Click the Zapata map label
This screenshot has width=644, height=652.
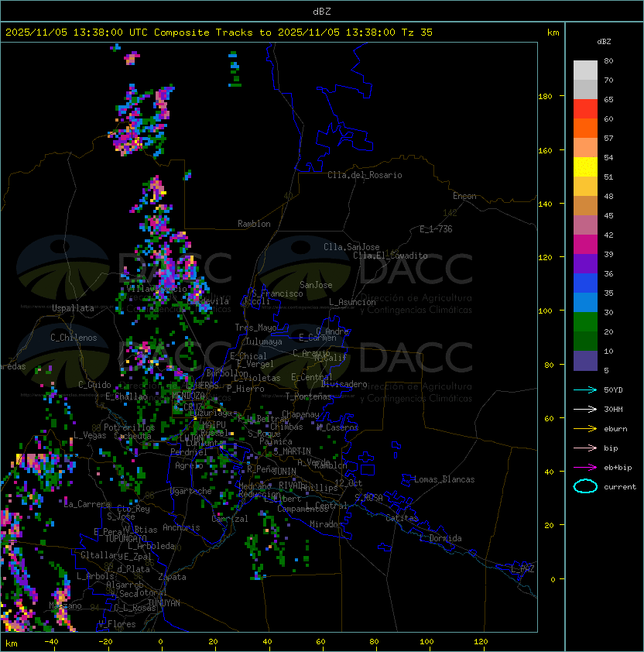(172, 577)
